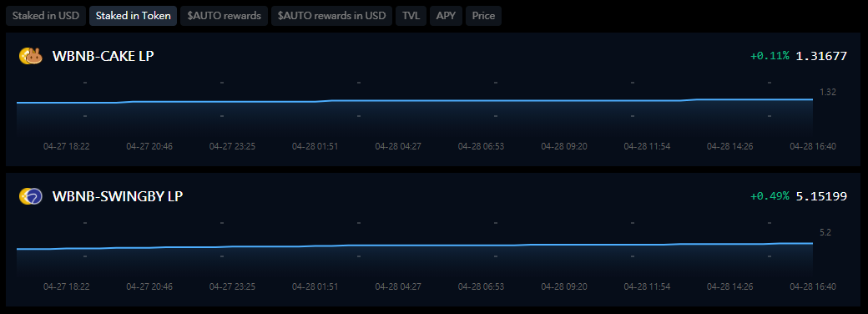Click 04-28 01:51 marker on CAKE chart
This screenshot has width=868, height=314.
coord(315,147)
